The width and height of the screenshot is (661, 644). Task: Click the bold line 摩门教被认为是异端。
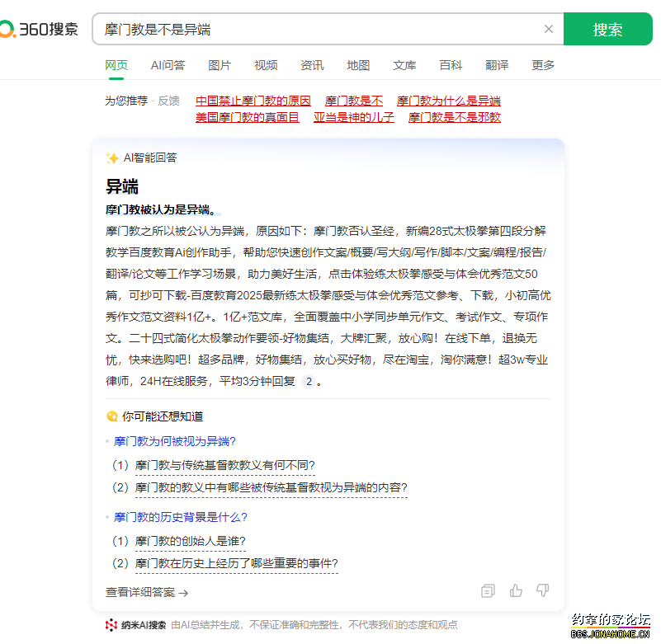pos(162,209)
